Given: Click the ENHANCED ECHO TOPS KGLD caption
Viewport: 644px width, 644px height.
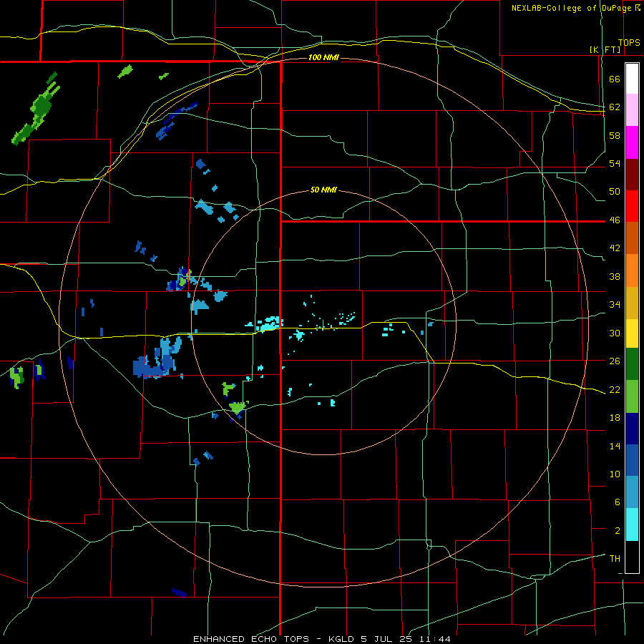Looking at the screenshot, I should 322,639.
